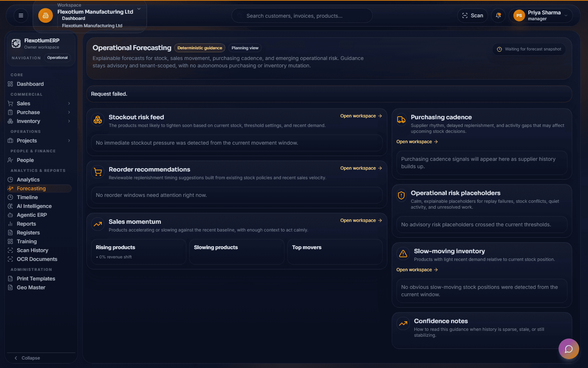This screenshot has height=368, width=588.
Task: Click the Slowing products card
Action: 237,252
